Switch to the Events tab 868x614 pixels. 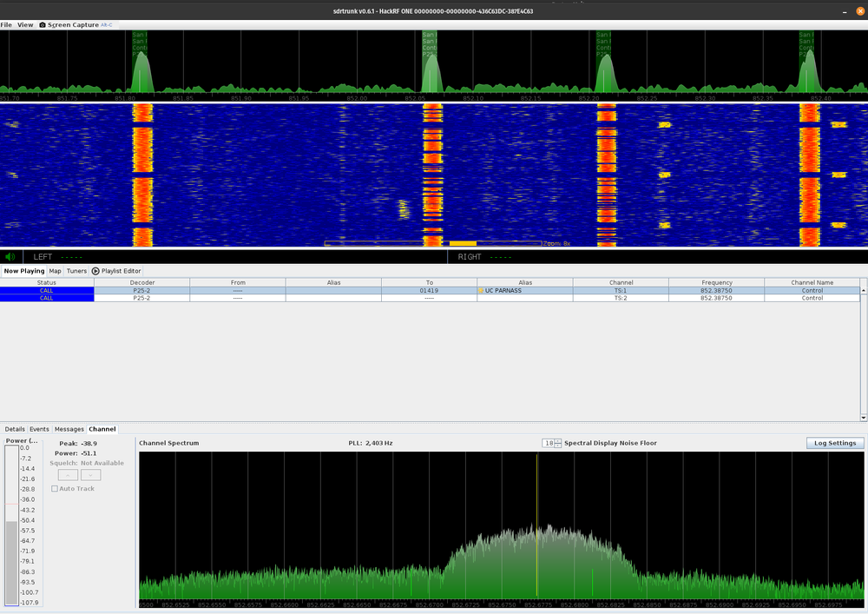[39, 429]
